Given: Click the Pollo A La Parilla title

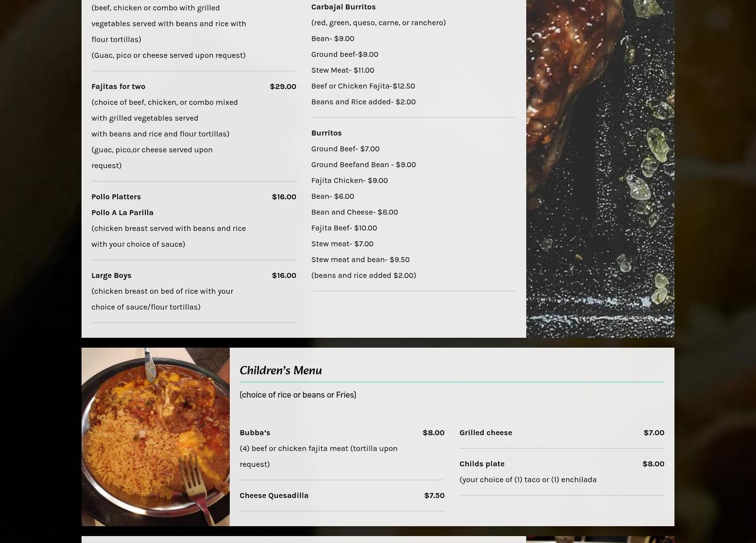Looking at the screenshot, I should pyautogui.click(x=123, y=213).
